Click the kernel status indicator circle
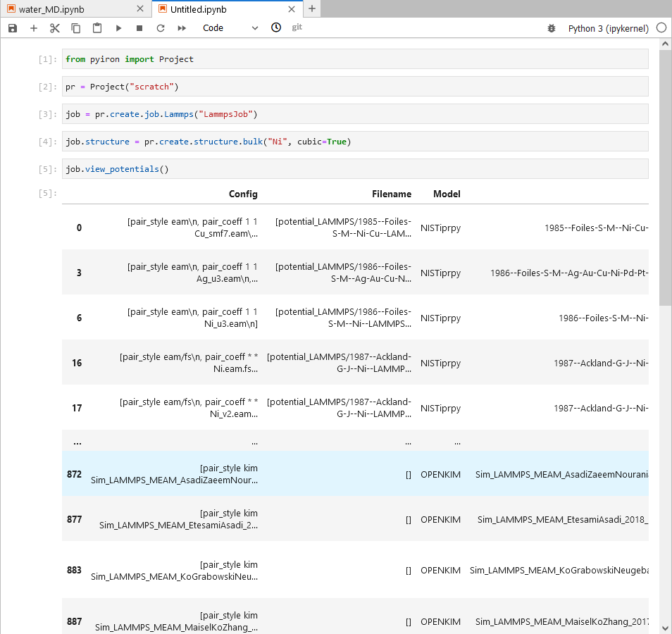Screen dimensions: 672x634 (x=661, y=27)
